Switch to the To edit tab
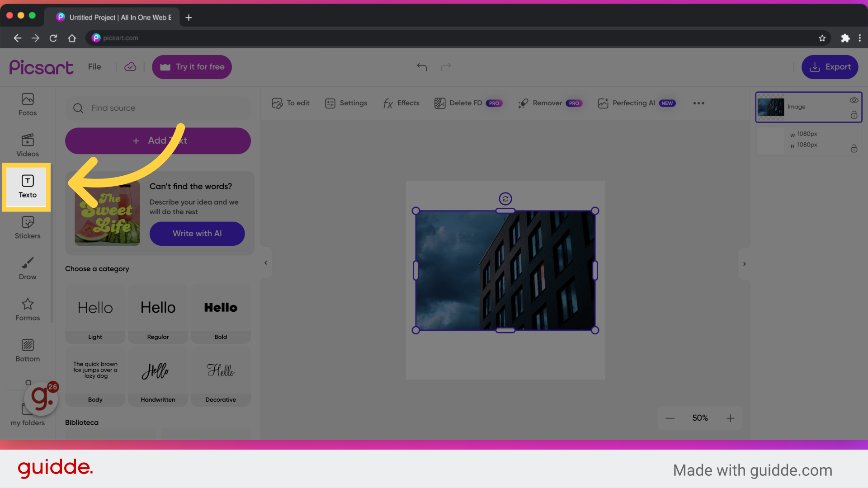868x488 pixels. (291, 103)
